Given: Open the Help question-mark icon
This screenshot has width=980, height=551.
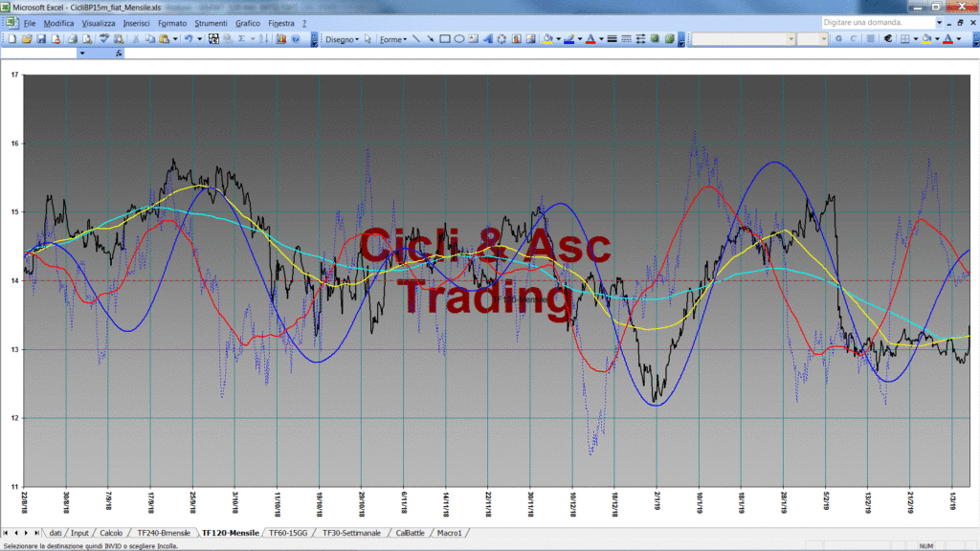Looking at the screenshot, I should (x=296, y=38).
